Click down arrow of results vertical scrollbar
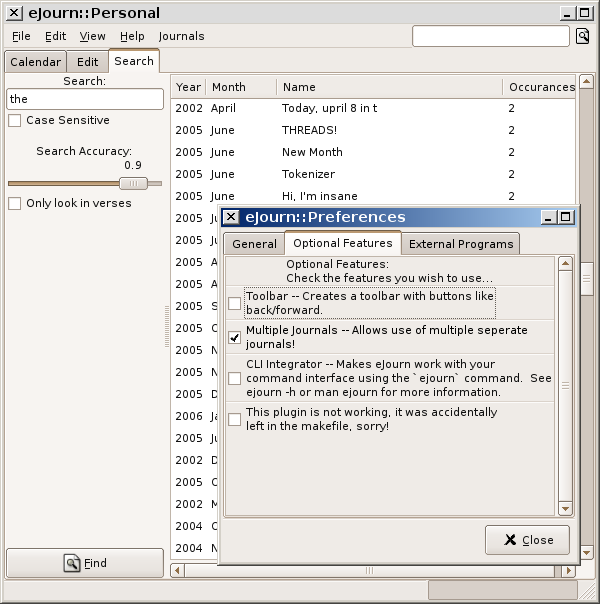 (586, 553)
